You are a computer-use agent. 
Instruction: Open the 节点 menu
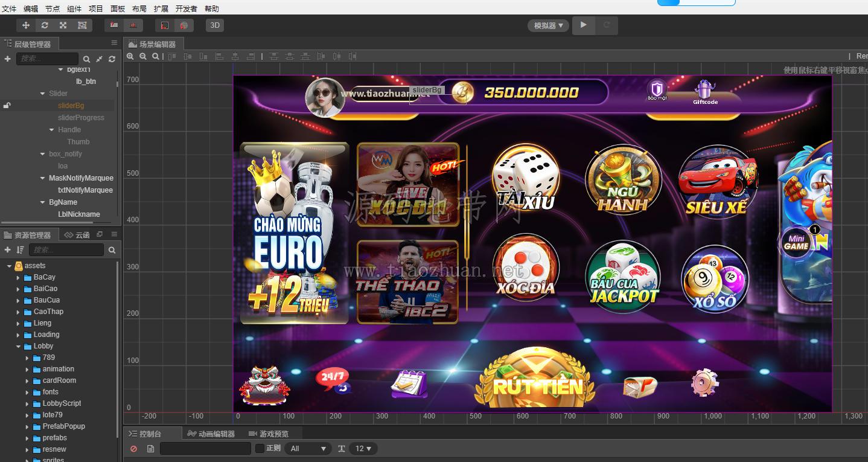pos(53,8)
